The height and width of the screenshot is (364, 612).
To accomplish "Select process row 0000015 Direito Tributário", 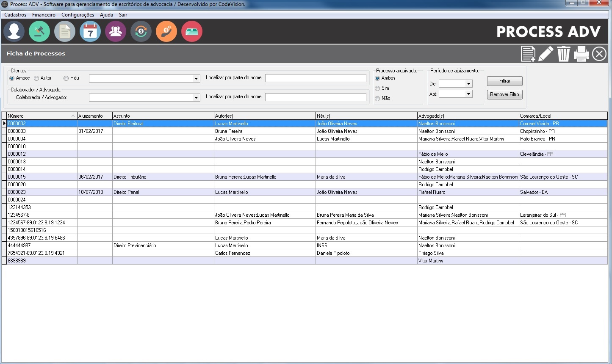I will 129,177.
